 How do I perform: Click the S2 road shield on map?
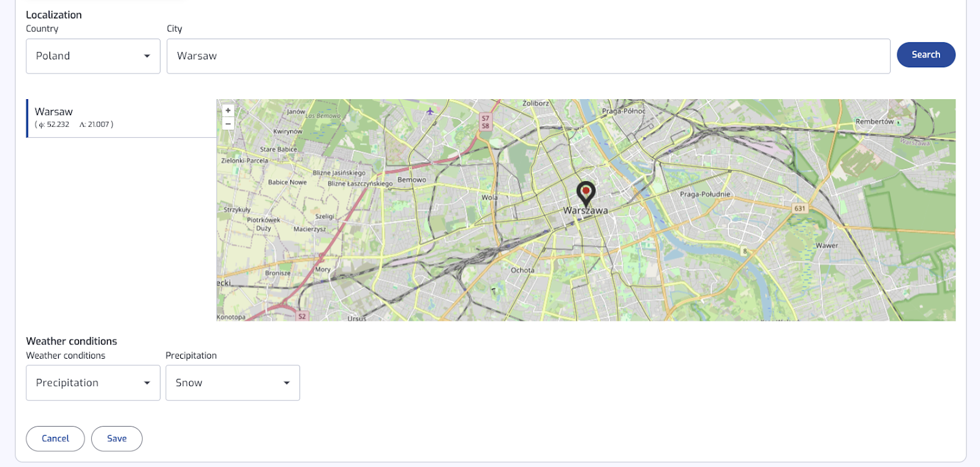click(302, 316)
